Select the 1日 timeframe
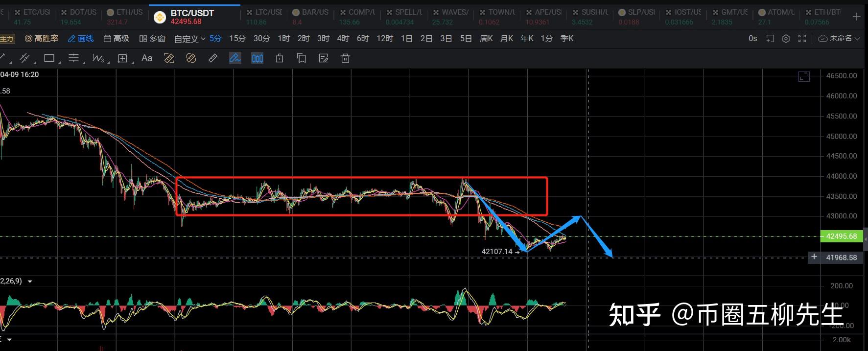Image resolution: width=868 pixels, height=351 pixels. point(407,38)
